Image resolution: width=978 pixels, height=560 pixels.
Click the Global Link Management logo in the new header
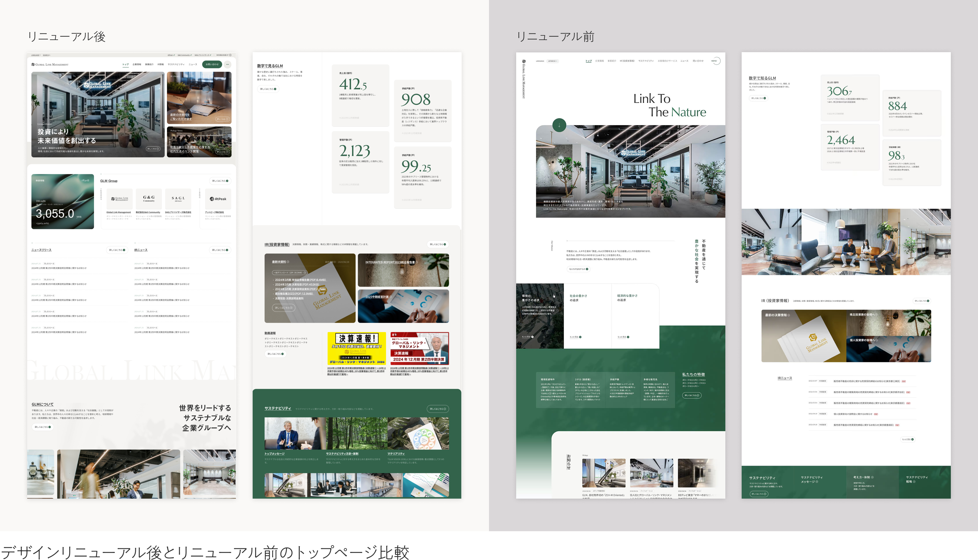[x=50, y=65]
